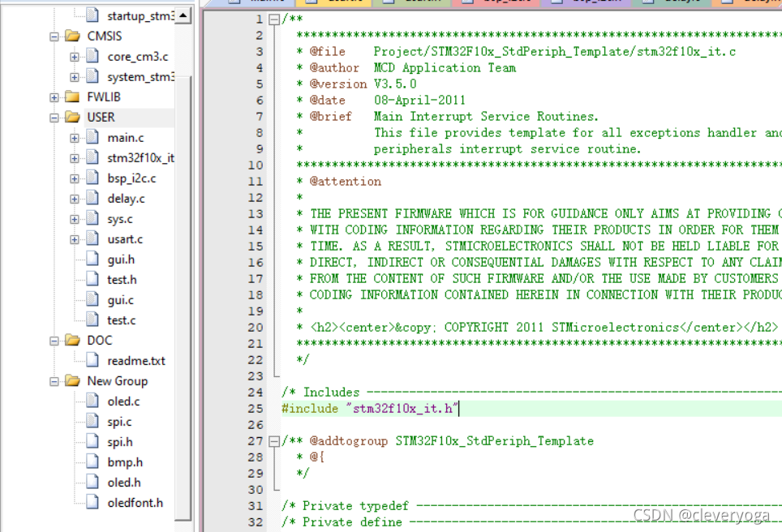Click line number 10 in the gutter
782x532 pixels.
tap(256, 165)
